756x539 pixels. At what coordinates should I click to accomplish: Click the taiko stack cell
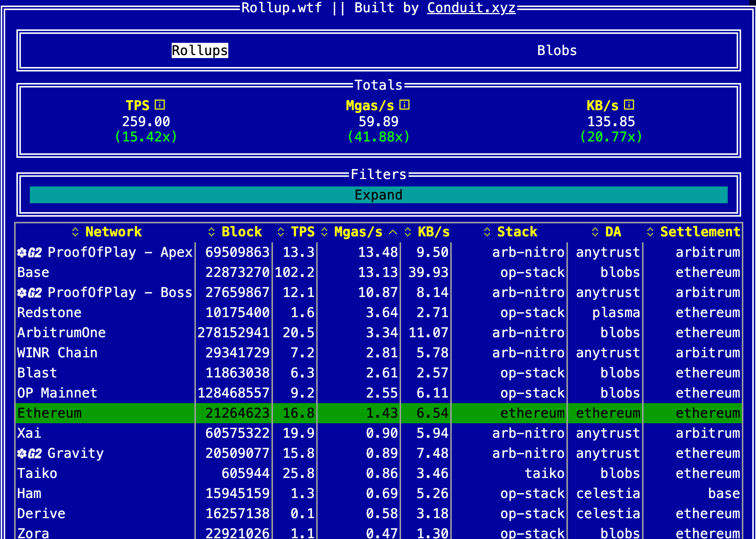point(544,473)
